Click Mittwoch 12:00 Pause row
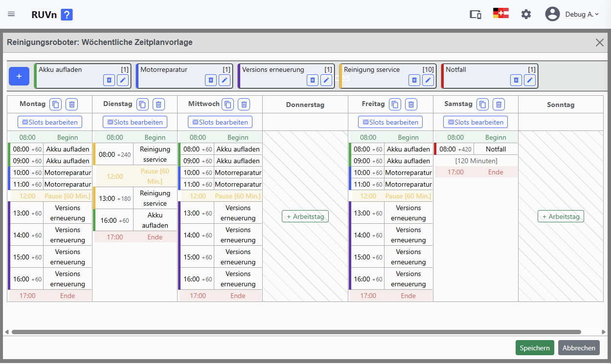Viewport: 611px width, 364px height. pos(220,196)
